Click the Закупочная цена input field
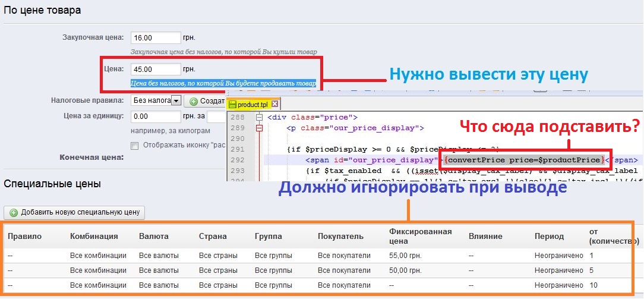Viewport: 644px width, 299px height. point(155,37)
